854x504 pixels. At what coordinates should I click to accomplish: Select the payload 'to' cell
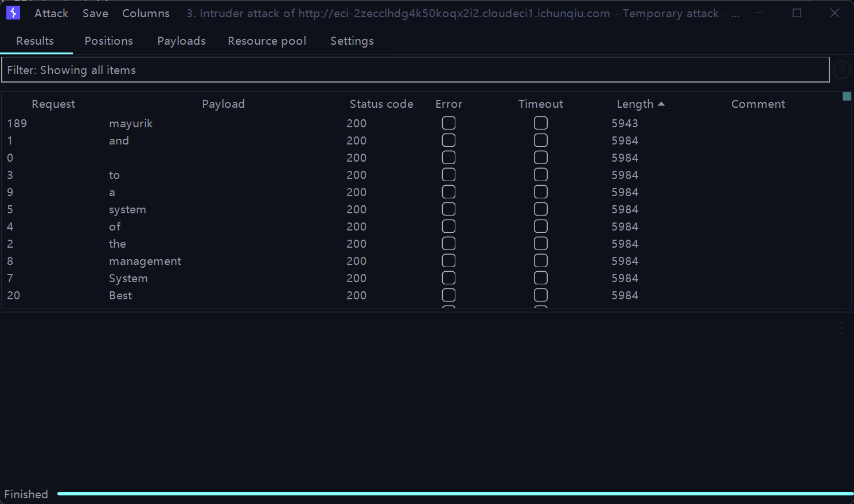pos(114,175)
